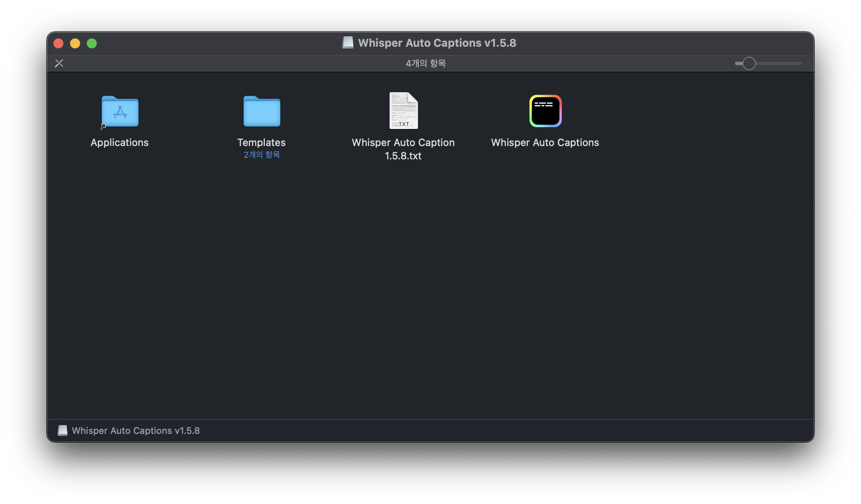Click the crossed tools icon in status bar
The width and height of the screenshot is (861, 504).
(59, 63)
